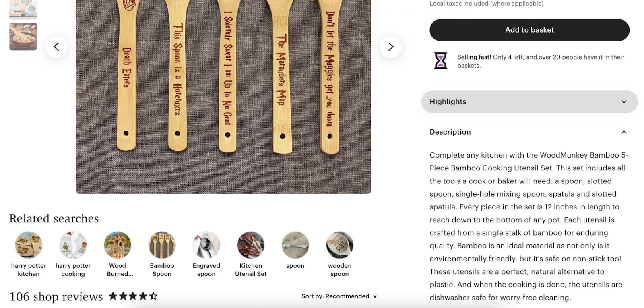Open 'Bamboo Spoon' related search icon

click(x=162, y=245)
